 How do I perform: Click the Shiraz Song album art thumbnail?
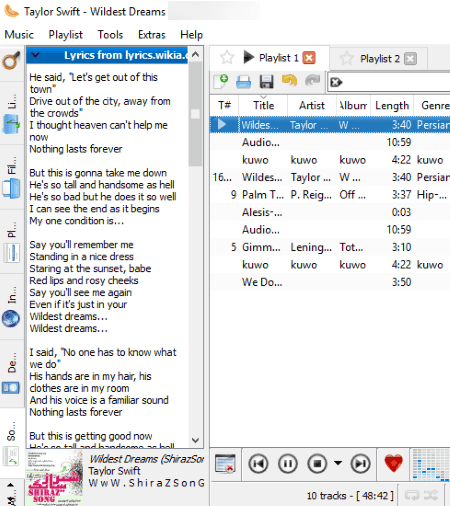pyautogui.click(x=55, y=478)
